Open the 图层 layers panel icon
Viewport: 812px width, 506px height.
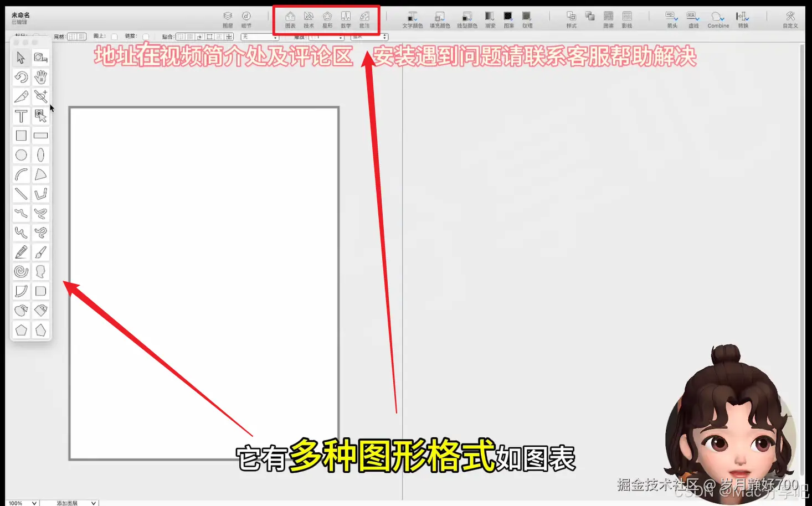[228, 18]
